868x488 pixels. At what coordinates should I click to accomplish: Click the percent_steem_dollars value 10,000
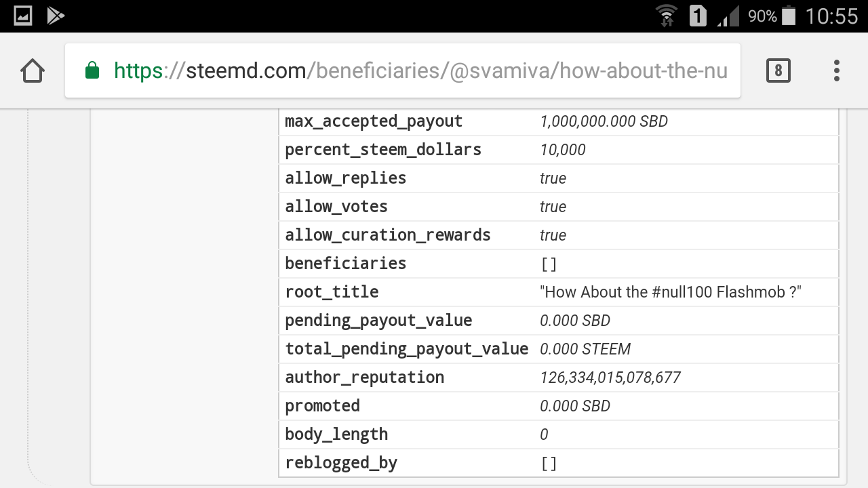coord(562,150)
